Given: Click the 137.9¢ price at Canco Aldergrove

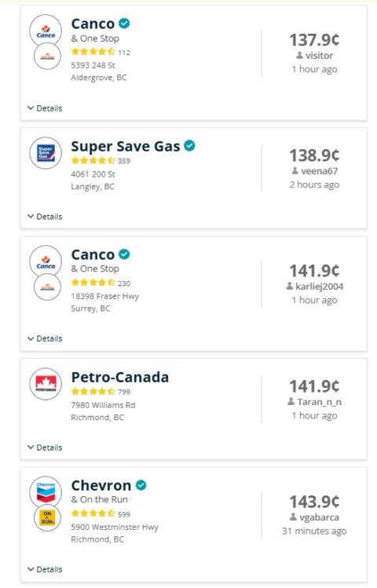Looking at the screenshot, I should point(314,40).
